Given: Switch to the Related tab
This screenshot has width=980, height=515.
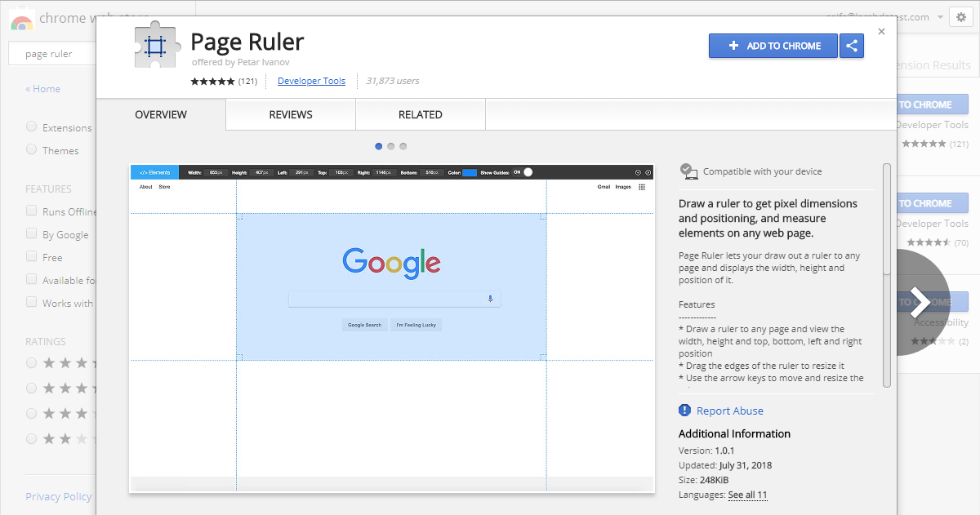Looking at the screenshot, I should [x=421, y=115].
